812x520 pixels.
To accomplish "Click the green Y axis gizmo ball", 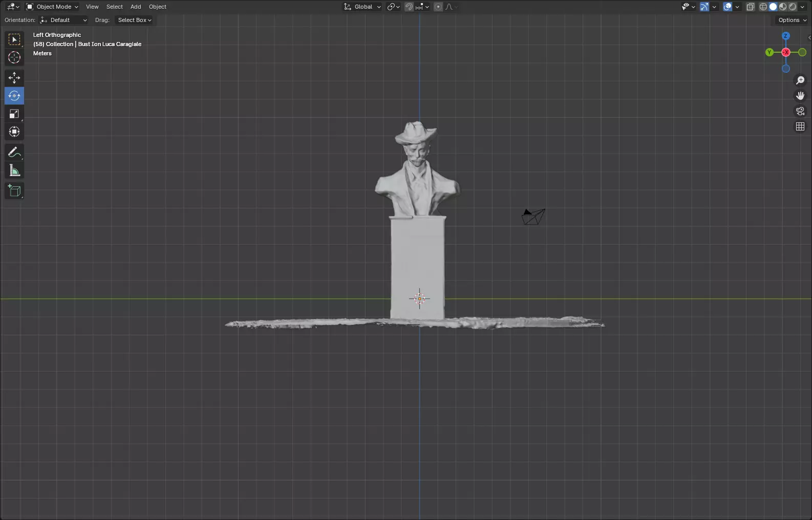I will point(770,52).
